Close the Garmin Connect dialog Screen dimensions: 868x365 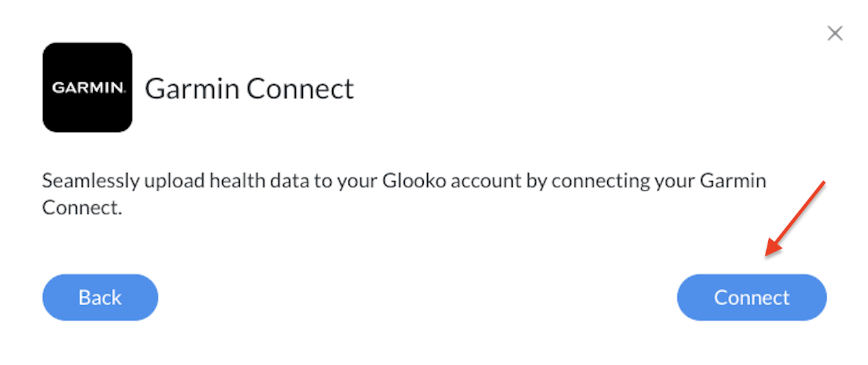pos(835,33)
